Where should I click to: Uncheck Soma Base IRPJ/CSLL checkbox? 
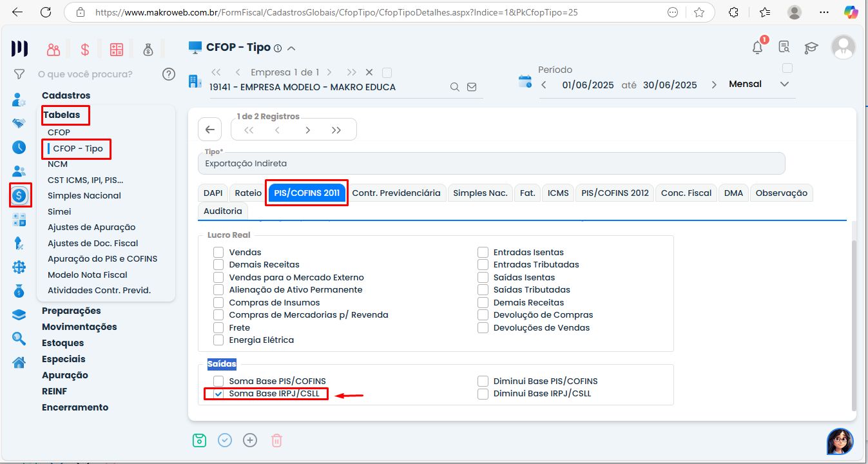point(219,394)
